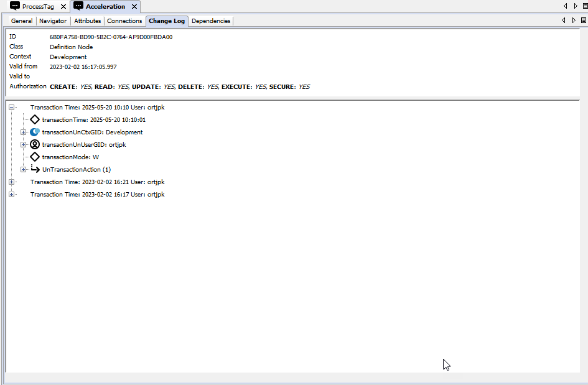Click the blue context icon for transactionUnCtxGID
This screenshot has width=588, height=385.
click(x=35, y=132)
